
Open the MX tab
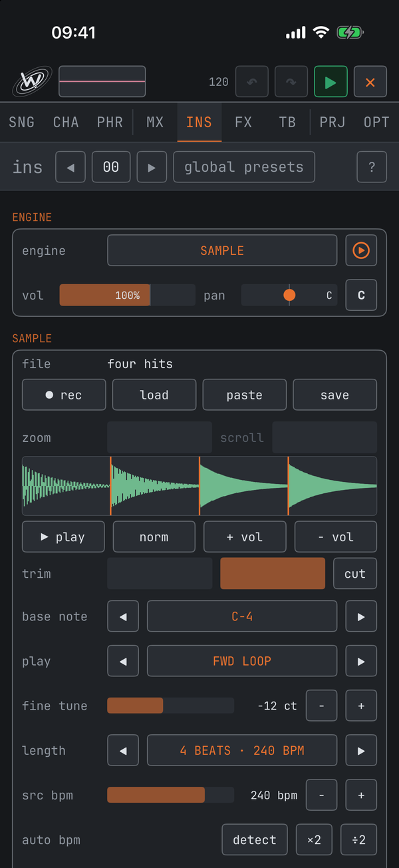point(155,122)
